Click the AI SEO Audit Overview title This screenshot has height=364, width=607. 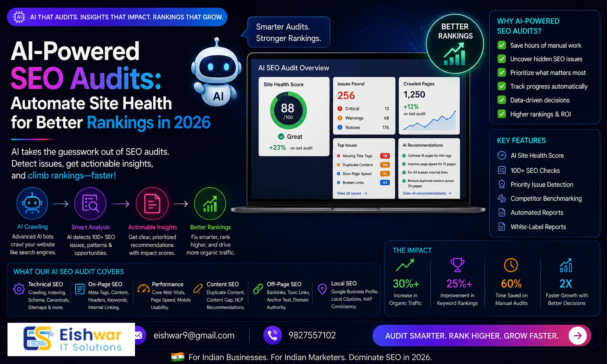(294, 68)
